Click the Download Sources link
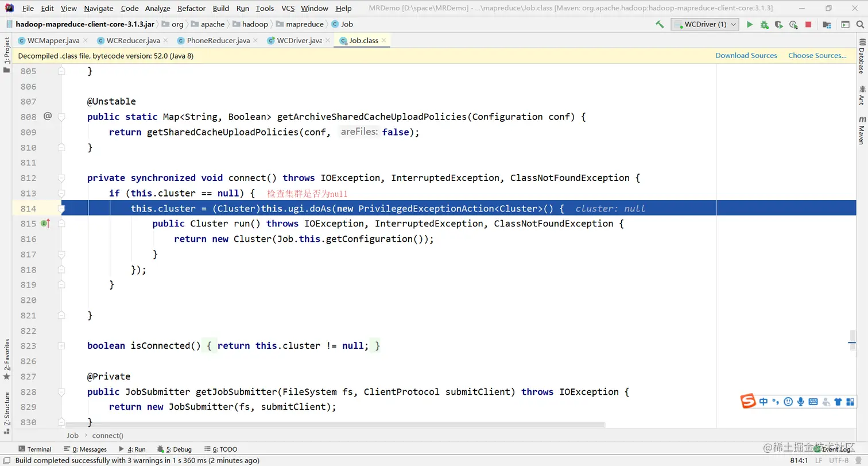This screenshot has height=466, width=868. click(746, 56)
